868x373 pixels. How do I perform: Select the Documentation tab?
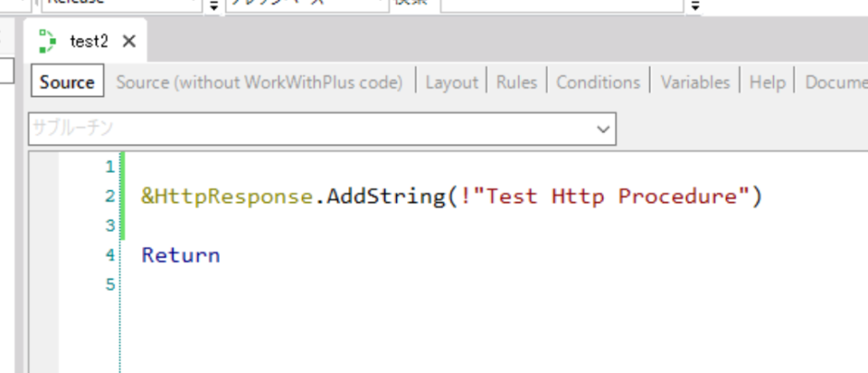coord(836,82)
